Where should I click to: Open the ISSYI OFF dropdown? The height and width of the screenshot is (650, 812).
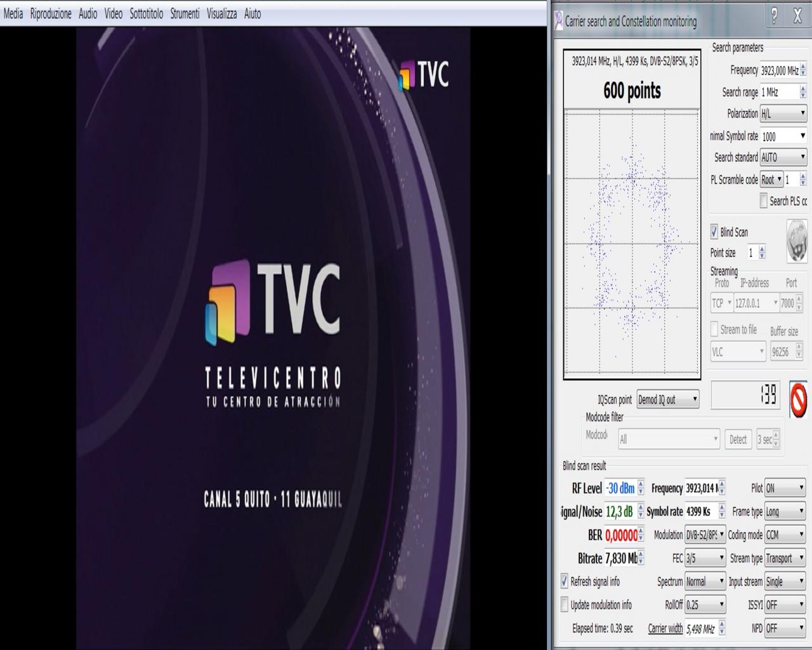coord(785,605)
